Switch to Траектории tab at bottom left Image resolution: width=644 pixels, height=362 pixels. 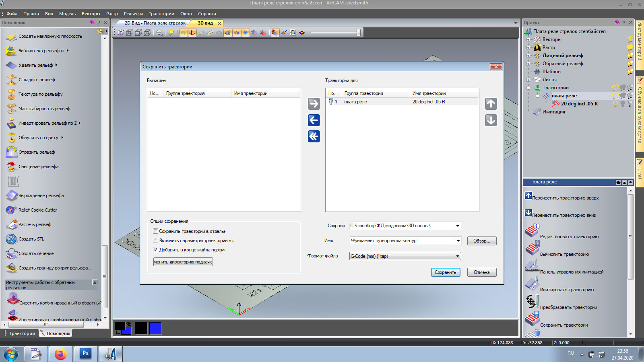pyautogui.click(x=19, y=333)
